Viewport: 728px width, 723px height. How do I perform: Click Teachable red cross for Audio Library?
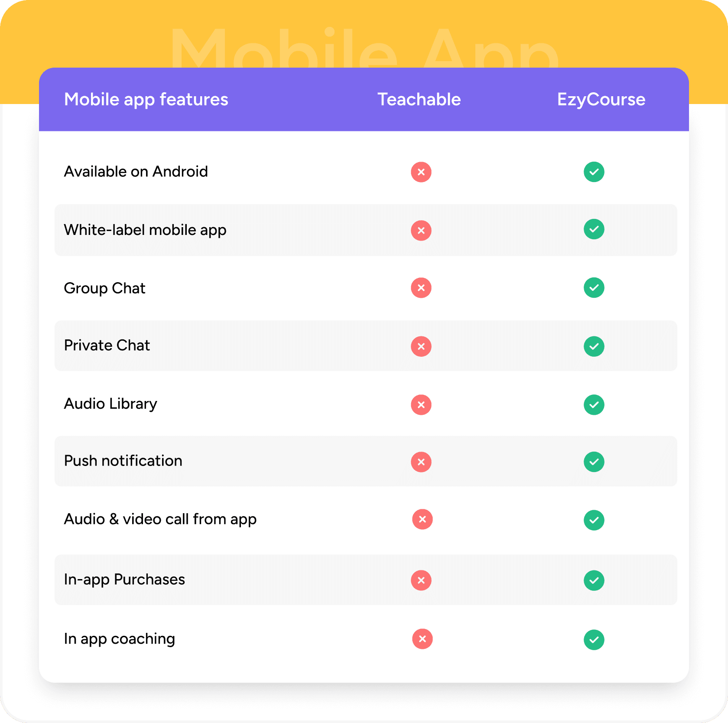tap(421, 405)
